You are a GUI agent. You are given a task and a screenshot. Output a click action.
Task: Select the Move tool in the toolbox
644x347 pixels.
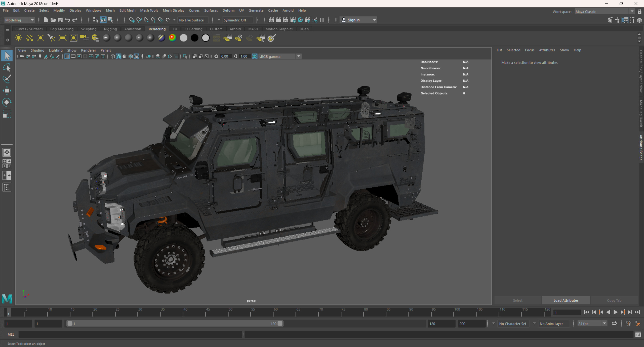[7, 91]
